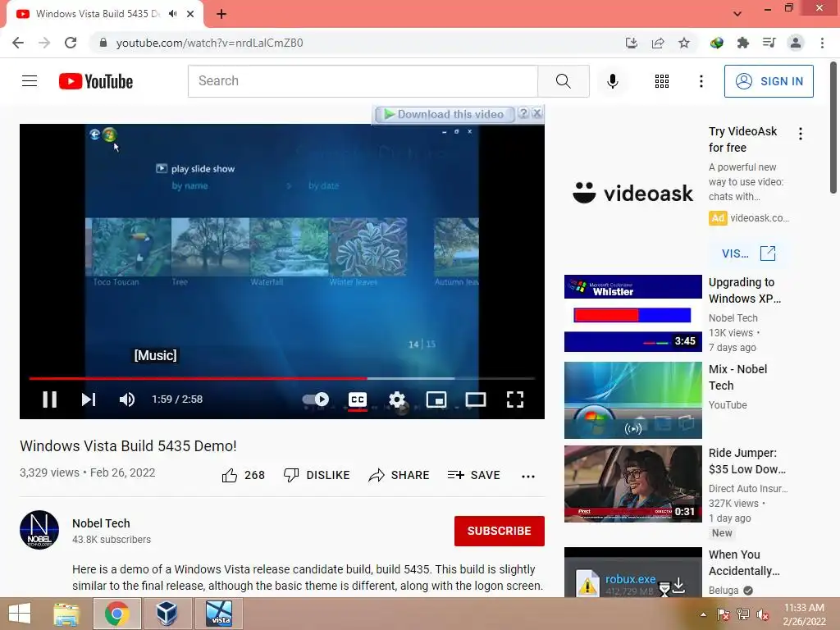Image resolution: width=840 pixels, height=630 pixels.
Task: Open video player settings gear
Action: 397,399
